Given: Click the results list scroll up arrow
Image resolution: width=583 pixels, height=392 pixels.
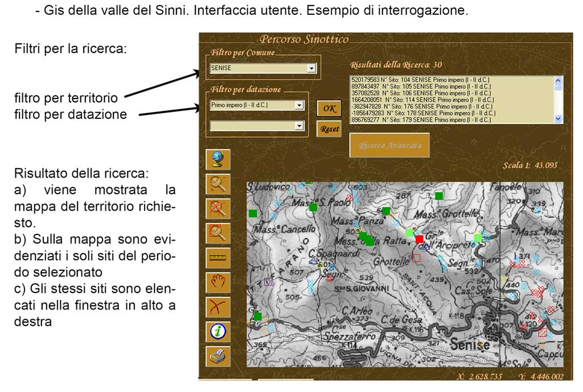Looking at the screenshot, I should pyautogui.click(x=557, y=80).
